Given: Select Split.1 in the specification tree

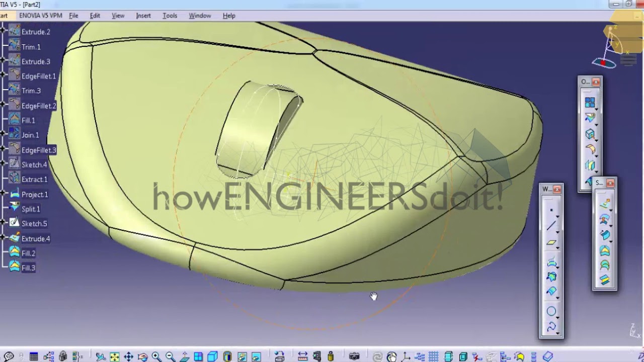Looking at the screenshot, I should (x=31, y=209).
